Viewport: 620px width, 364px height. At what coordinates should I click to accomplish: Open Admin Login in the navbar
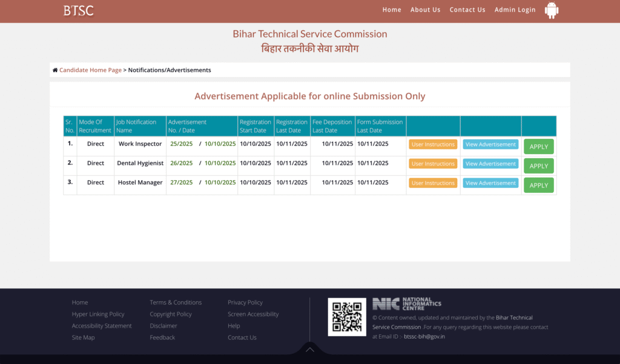pyautogui.click(x=515, y=10)
